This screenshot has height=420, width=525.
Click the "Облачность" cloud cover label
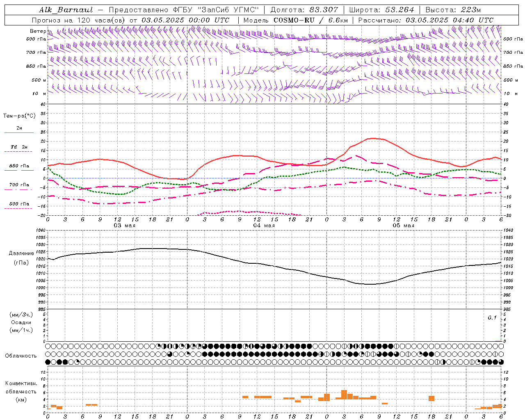tap(21, 356)
